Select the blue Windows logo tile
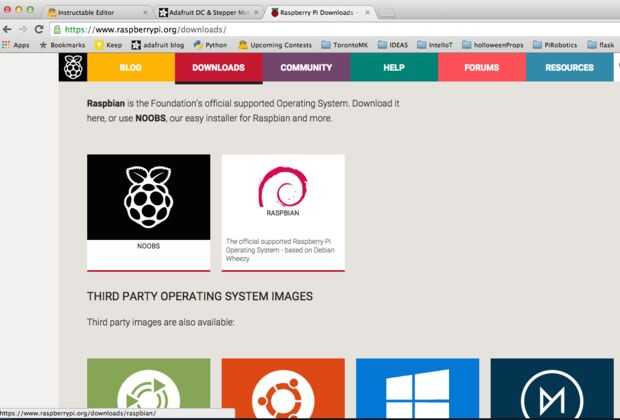The width and height of the screenshot is (620, 420). click(x=418, y=388)
